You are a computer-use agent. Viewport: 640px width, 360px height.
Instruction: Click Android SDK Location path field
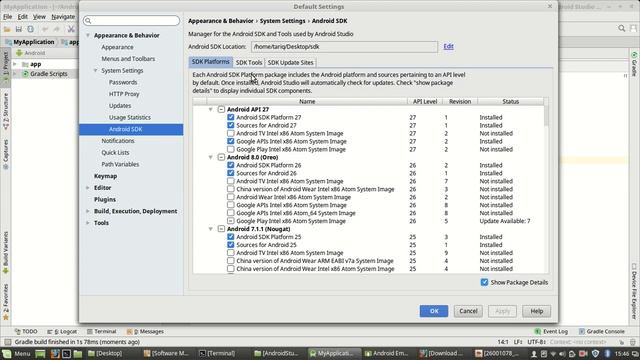344,47
